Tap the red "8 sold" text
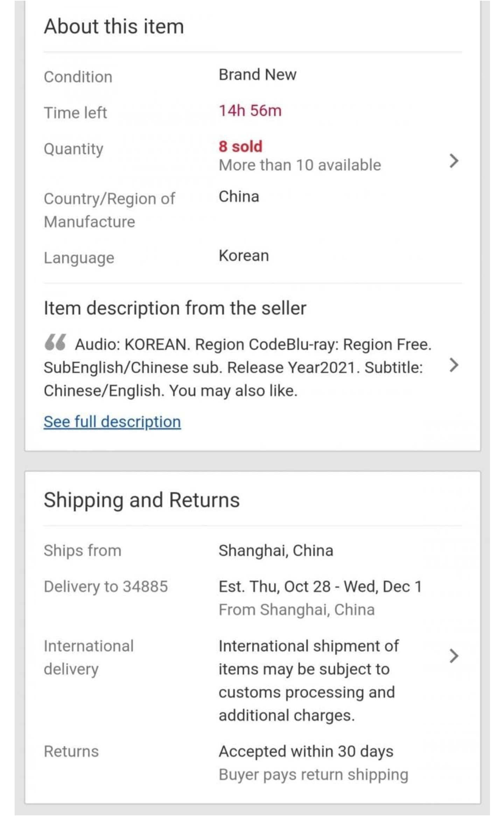Image resolution: width=504 pixels, height=816 pixels. click(x=240, y=146)
